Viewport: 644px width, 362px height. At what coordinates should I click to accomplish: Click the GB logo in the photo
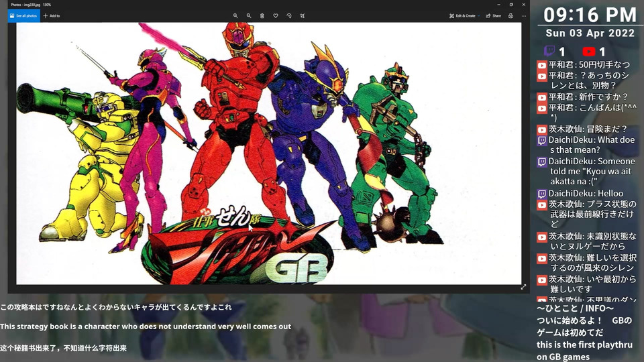[297, 269]
